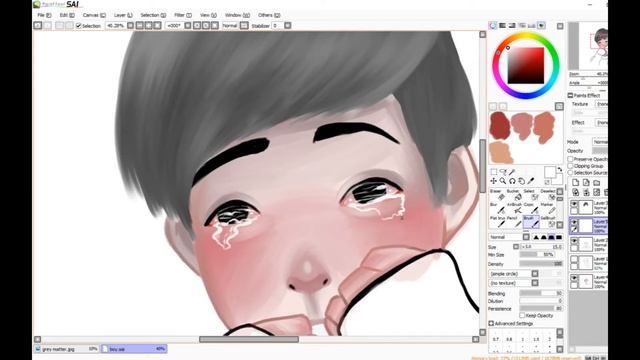Image resolution: width=640 pixels, height=360 pixels.
Task: Select the Eyedropper color picker tool
Action: (531, 181)
